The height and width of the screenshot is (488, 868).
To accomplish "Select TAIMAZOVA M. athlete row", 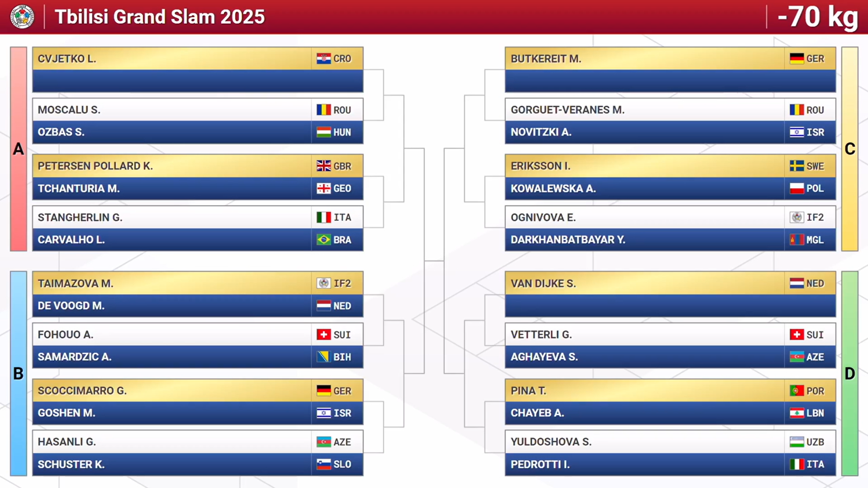I will (198, 284).
